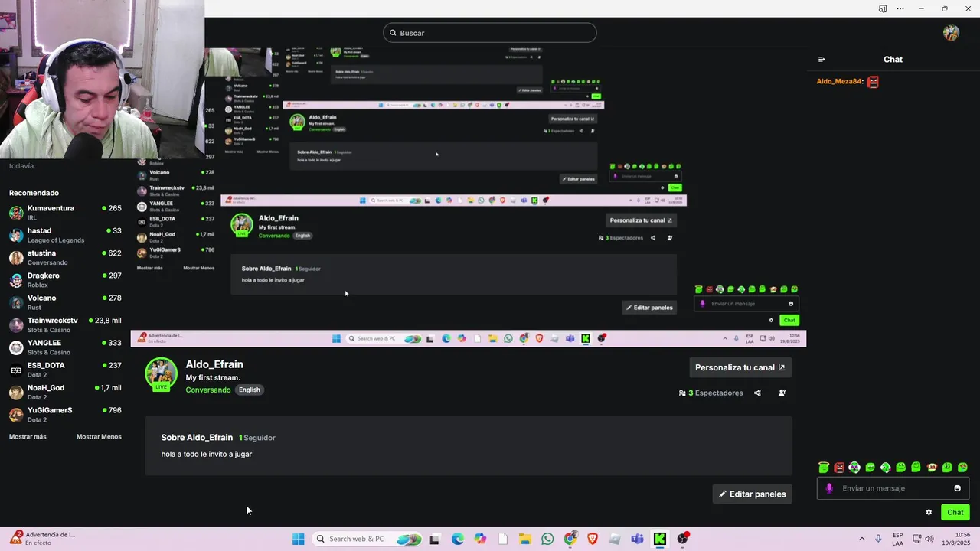This screenshot has width=980, height=551.
Task: Open Microsoft Edge from taskbar
Action: click(x=458, y=539)
